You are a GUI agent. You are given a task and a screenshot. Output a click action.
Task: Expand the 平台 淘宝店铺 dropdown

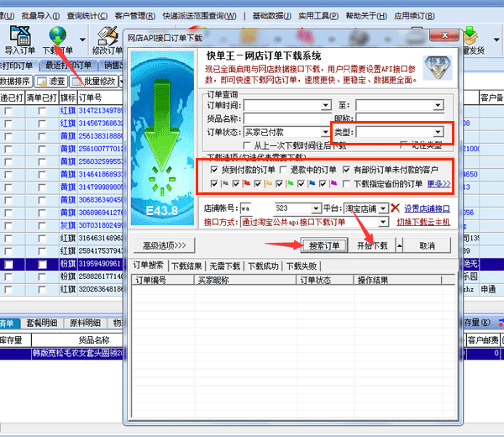click(x=383, y=208)
